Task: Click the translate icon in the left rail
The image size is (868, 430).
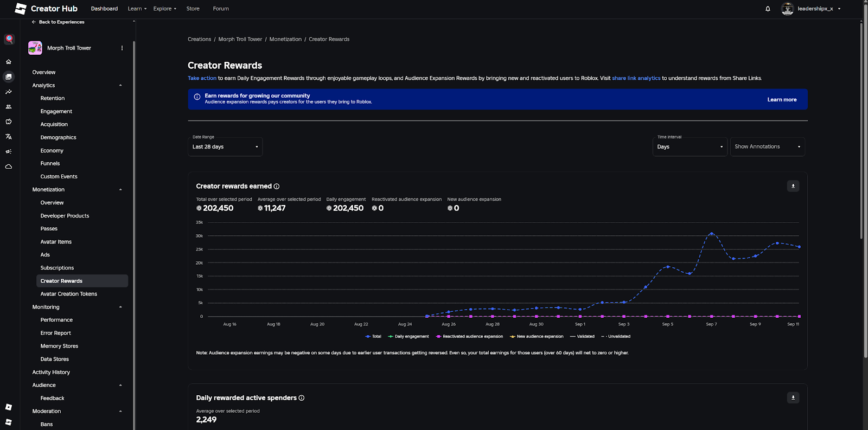Action: [x=9, y=137]
